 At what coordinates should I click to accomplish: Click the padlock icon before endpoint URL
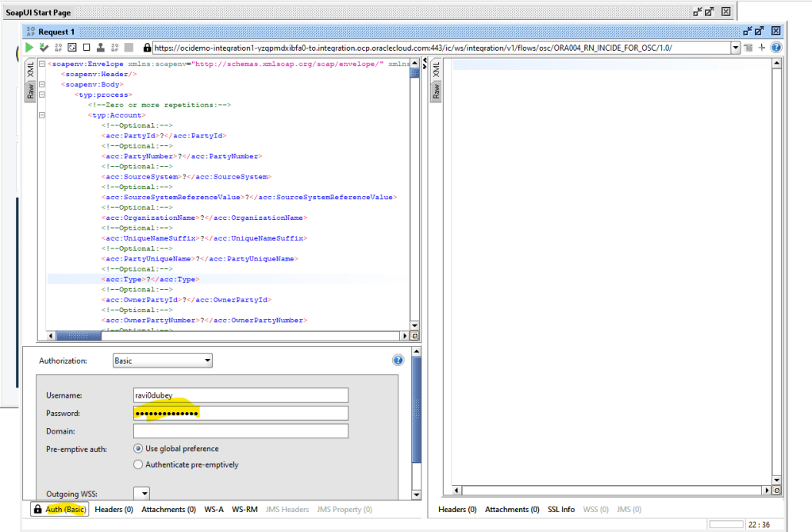click(x=146, y=48)
